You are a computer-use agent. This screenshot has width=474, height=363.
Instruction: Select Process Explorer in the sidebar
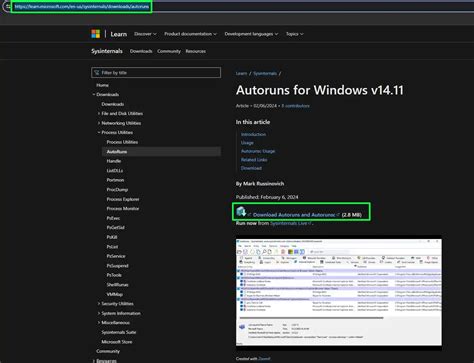(x=123, y=199)
